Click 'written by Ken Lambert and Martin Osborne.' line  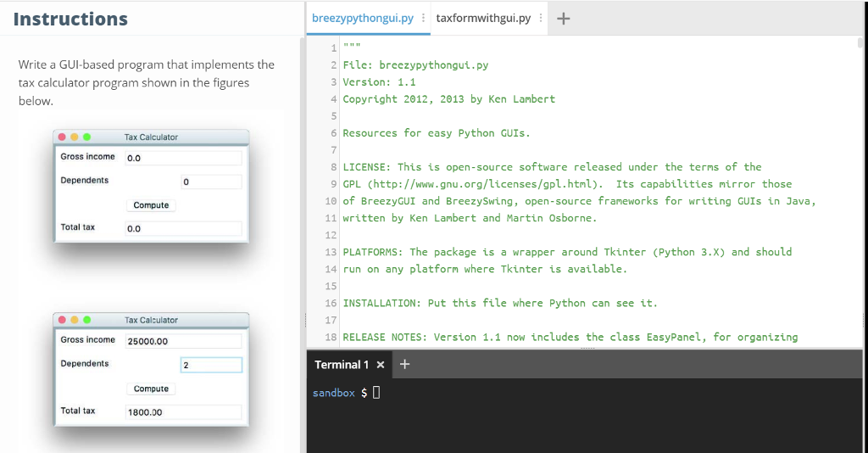point(470,218)
